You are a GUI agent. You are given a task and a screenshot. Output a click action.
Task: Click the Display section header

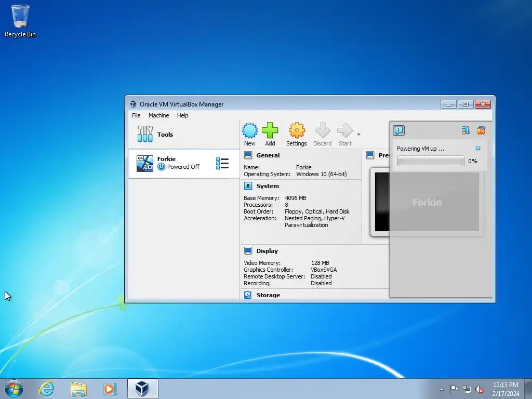tap(267, 251)
